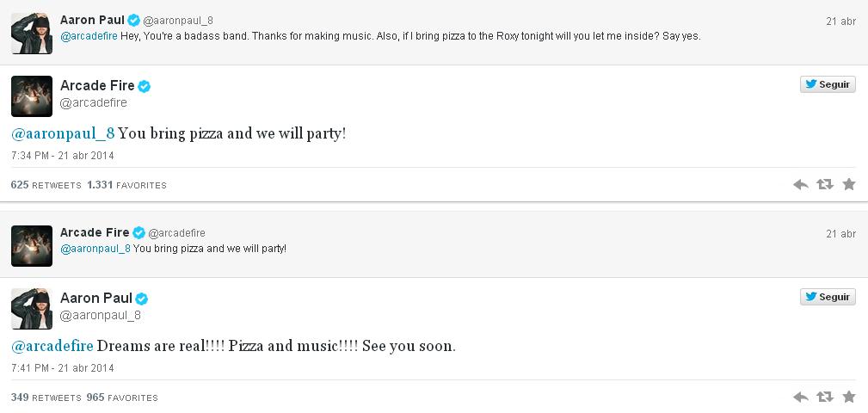Screen dimensions: 868x413
Task: Follow Aaron Paul with Seguir button
Action: click(828, 297)
